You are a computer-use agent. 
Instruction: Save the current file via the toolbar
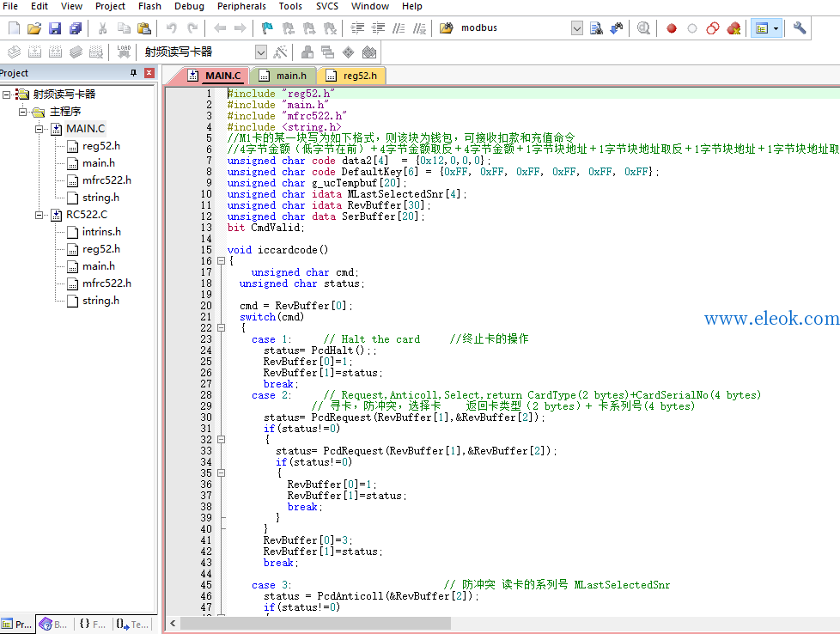(55, 27)
